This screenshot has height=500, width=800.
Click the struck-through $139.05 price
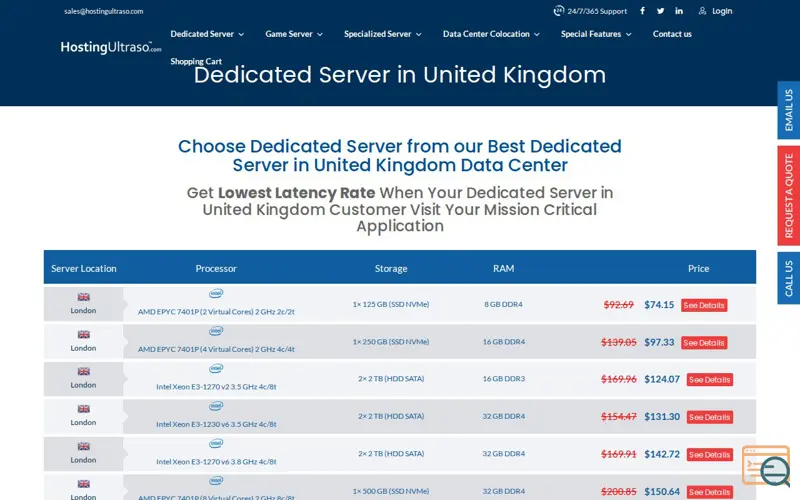[618, 342]
